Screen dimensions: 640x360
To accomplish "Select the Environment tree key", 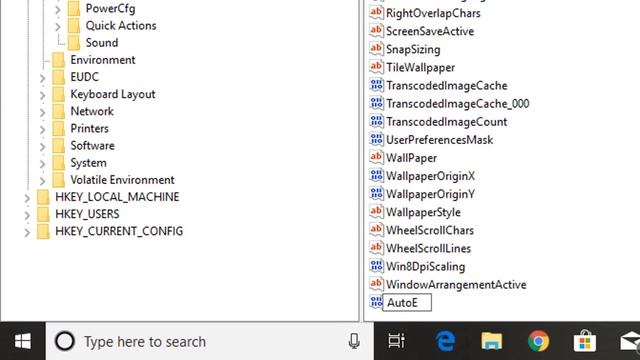I will click(102, 60).
